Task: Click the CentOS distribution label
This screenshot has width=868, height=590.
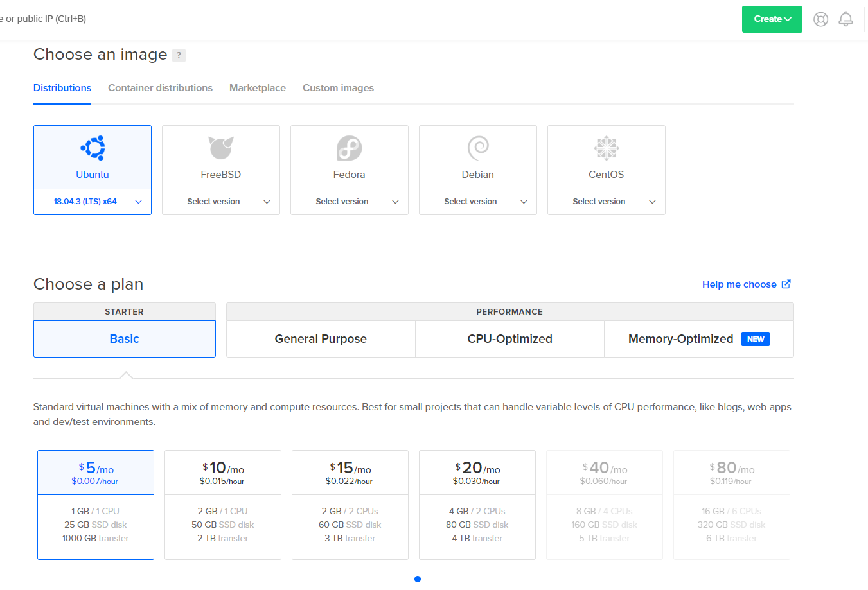Action: tap(607, 175)
